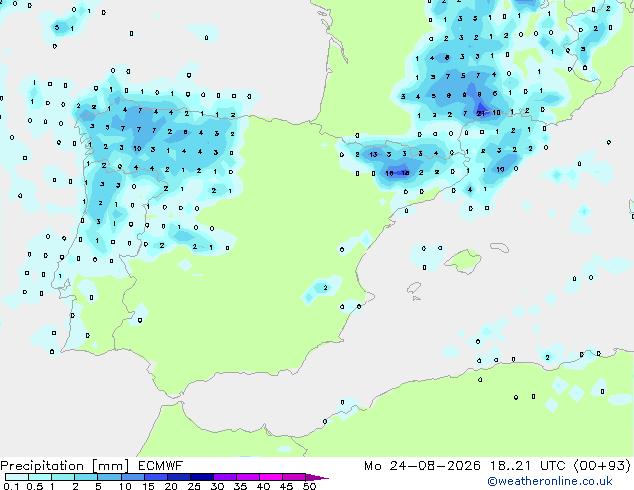Select the 25–30 mm dark blue swatch
This screenshot has width=634, height=490.
201,477
